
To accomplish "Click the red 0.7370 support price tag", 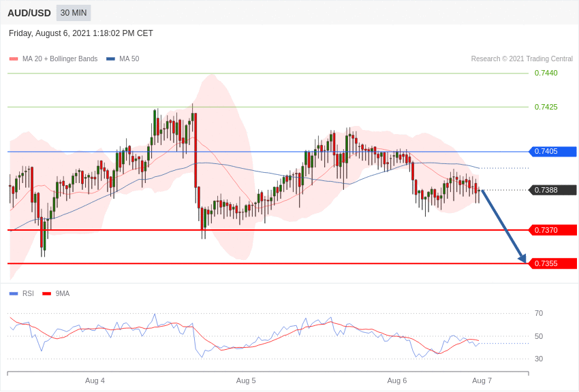I will (x=553, y=230).
